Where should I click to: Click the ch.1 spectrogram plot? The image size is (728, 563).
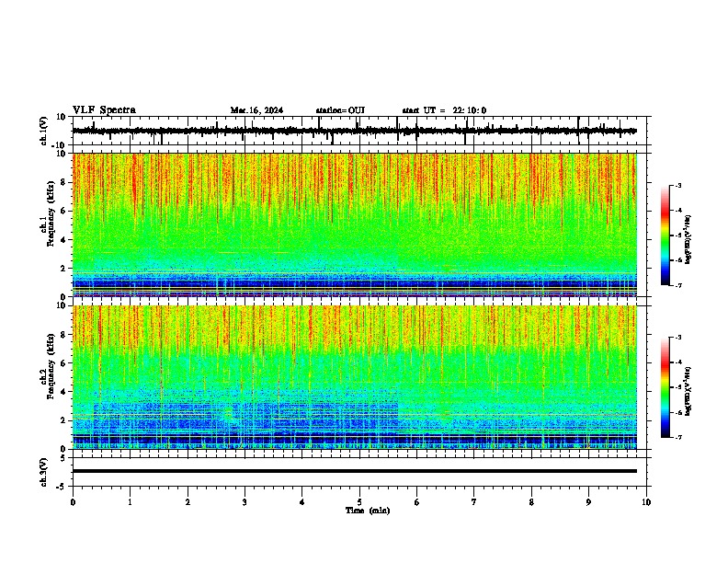[x=354, y=224]
